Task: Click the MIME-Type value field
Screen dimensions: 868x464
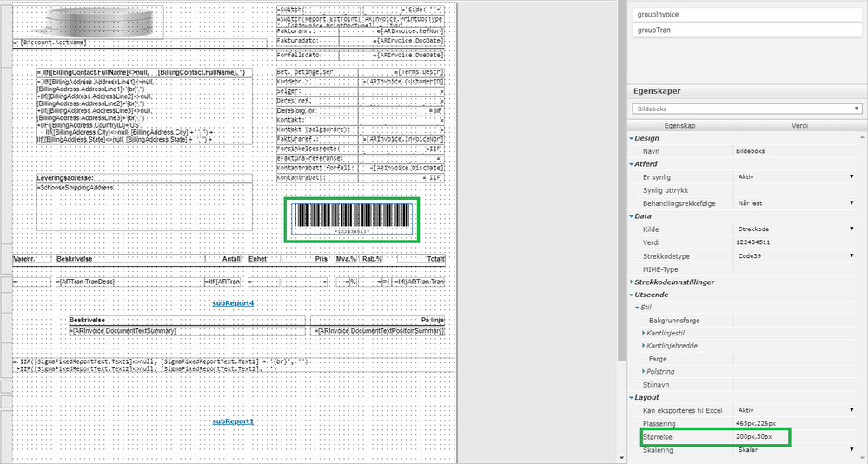Action: click(796, 269)
